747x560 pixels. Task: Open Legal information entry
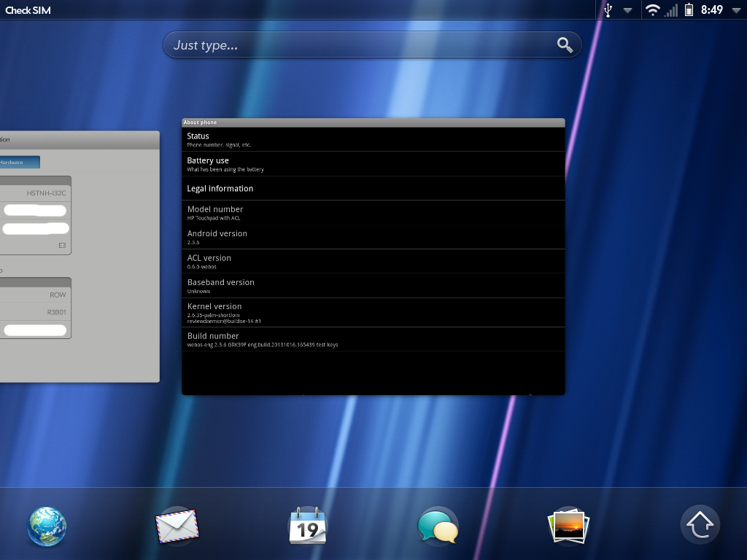373,188
